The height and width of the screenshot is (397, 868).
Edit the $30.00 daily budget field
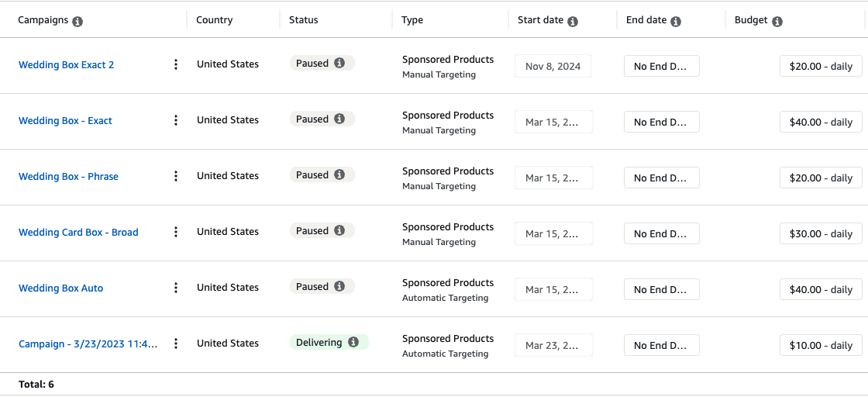(x=821, y=234)
